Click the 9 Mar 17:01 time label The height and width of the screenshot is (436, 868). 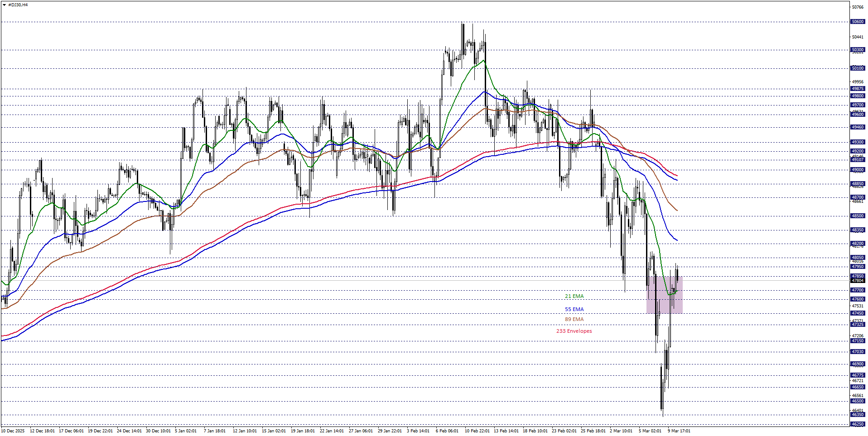coord(679,431)
